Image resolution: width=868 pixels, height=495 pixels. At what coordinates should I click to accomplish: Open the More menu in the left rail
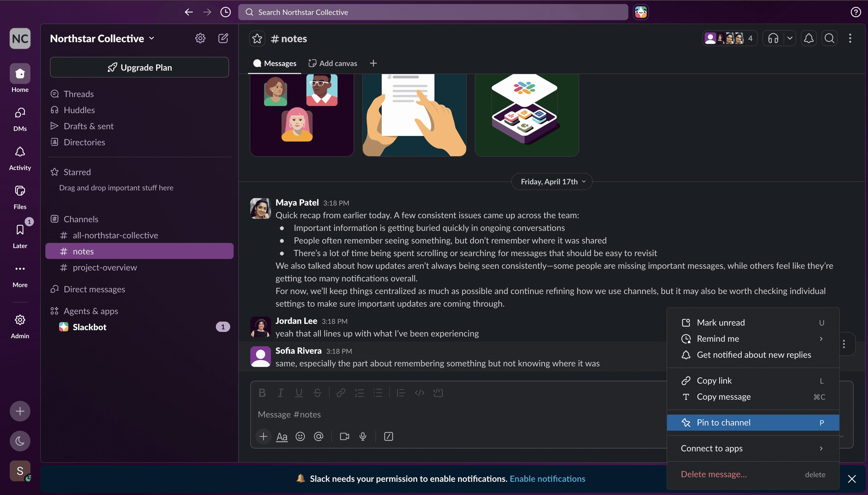(x=20, y=275)
